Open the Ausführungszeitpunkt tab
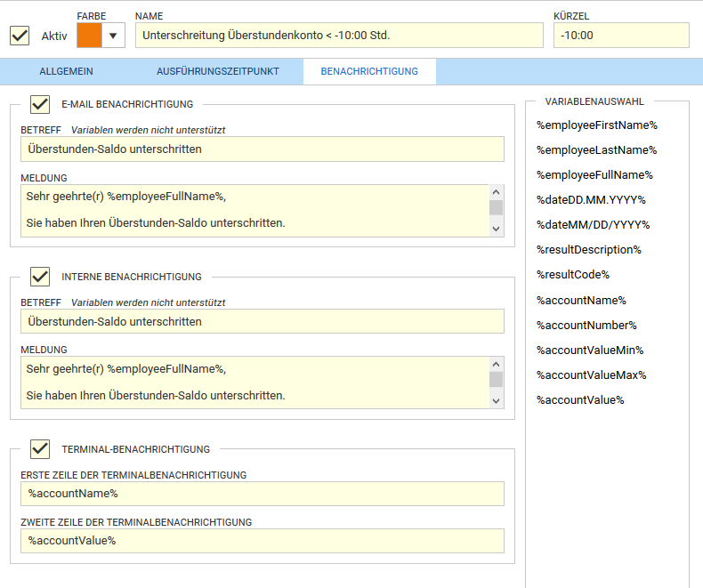 click(218, 71)
